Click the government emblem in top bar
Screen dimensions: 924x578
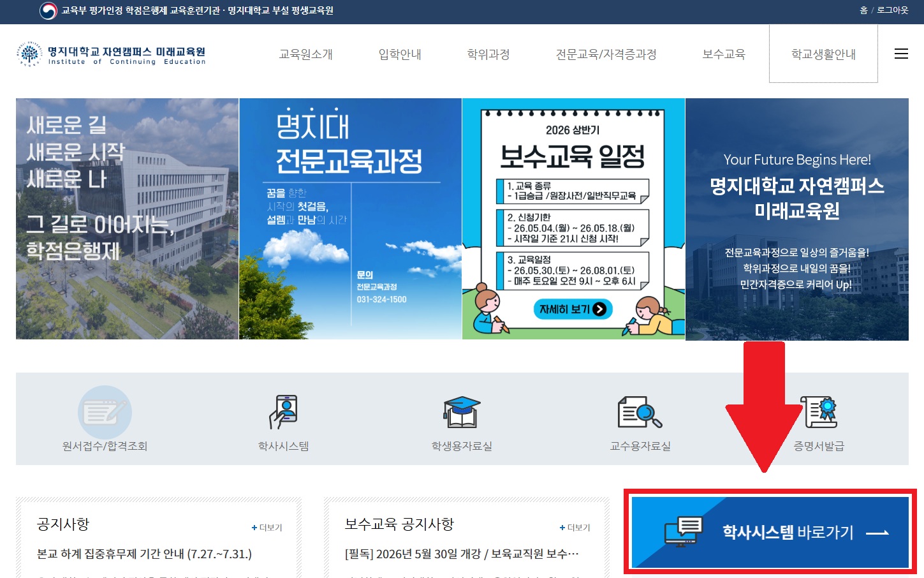tap(48, 11)
